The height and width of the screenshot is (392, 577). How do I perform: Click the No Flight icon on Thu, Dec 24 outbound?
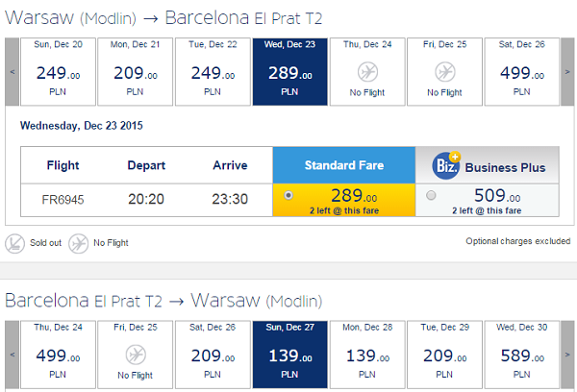tap(367, 72)
